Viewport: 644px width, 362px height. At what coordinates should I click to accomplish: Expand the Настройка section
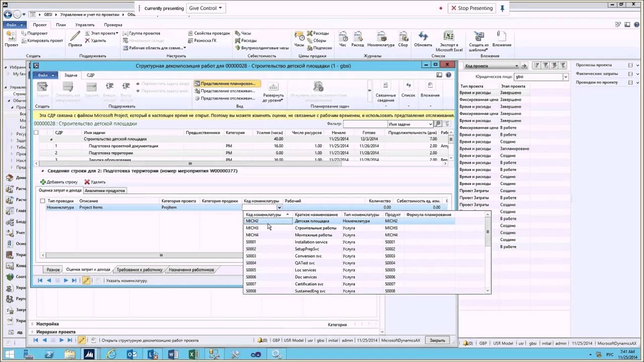(46, 324)
